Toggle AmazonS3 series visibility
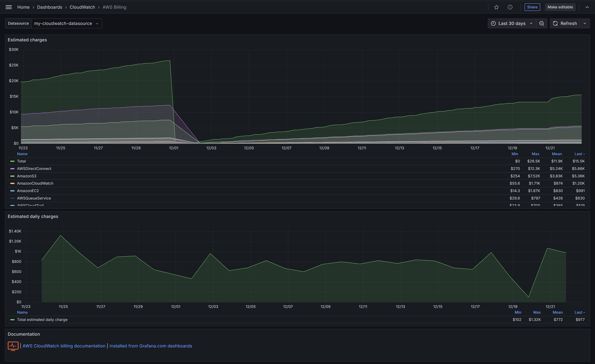Screen dimensions: 595x364 pos(27,176)
